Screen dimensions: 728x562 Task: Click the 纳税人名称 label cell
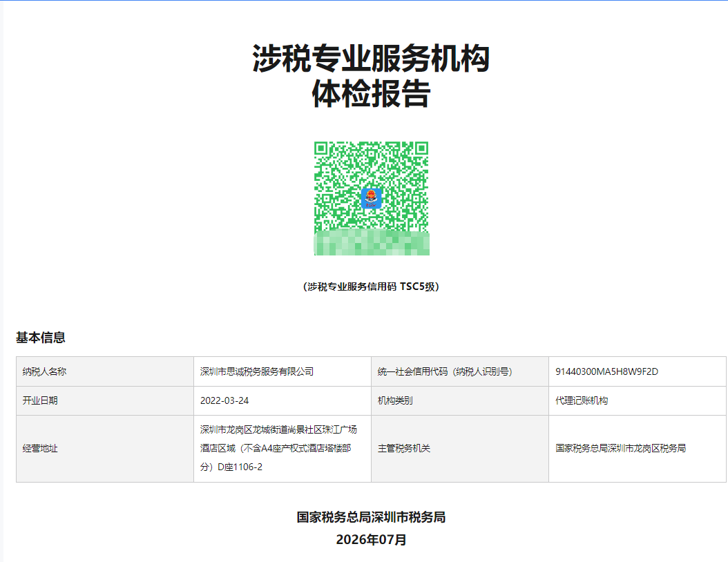105,371
